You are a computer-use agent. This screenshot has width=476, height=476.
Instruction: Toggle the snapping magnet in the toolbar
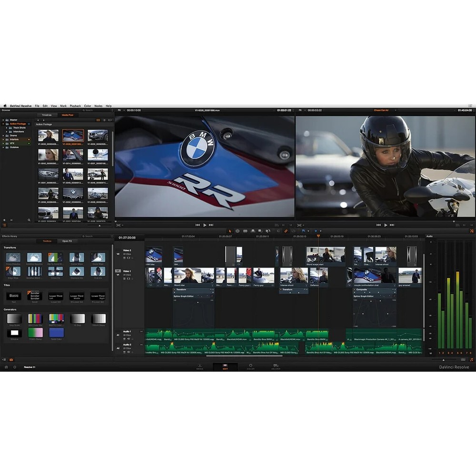pyautogui.click(x=278, y=231)
